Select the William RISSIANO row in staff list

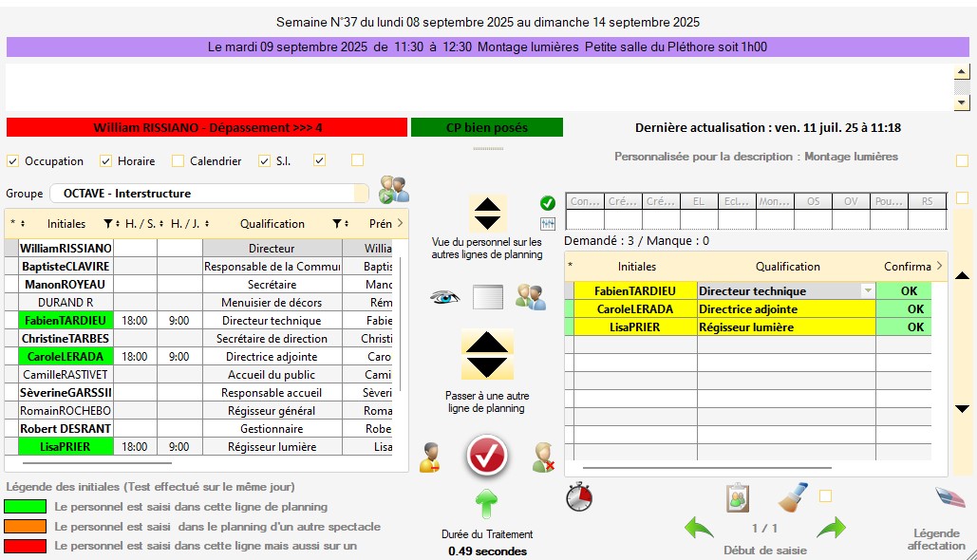66,249
